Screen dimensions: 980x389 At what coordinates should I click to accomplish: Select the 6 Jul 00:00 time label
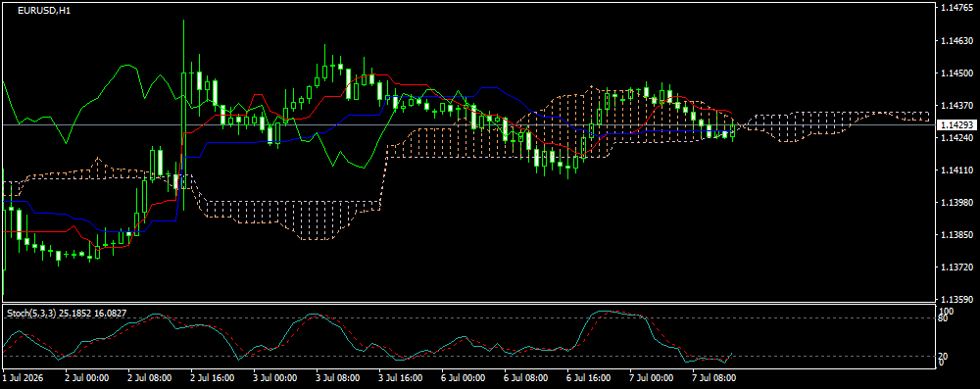pyautogui.click(x=464, y=378)
